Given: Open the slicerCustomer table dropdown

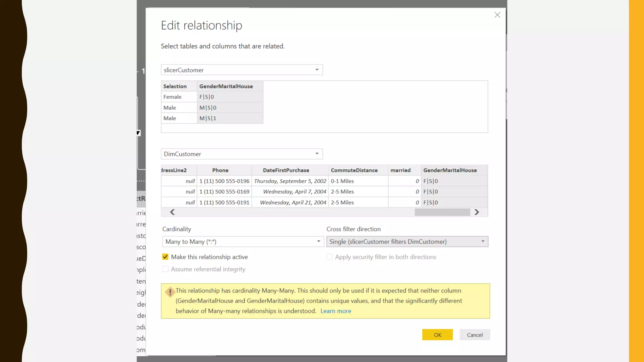Looking at the screenshot, I should 241,70.
